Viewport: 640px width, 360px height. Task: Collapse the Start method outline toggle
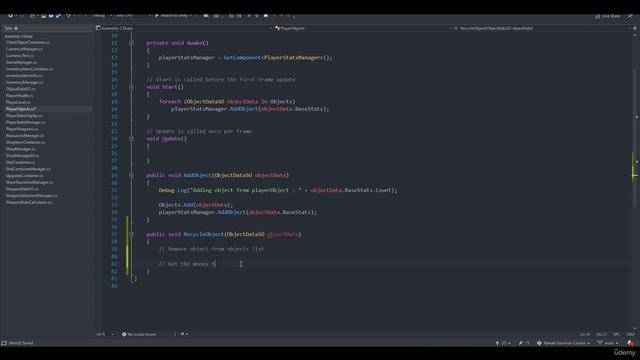tap(131, 87)
